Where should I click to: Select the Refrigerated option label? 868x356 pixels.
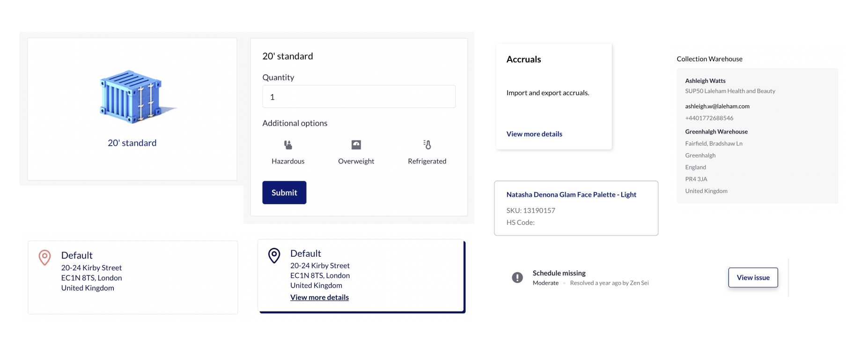point(427,161)
